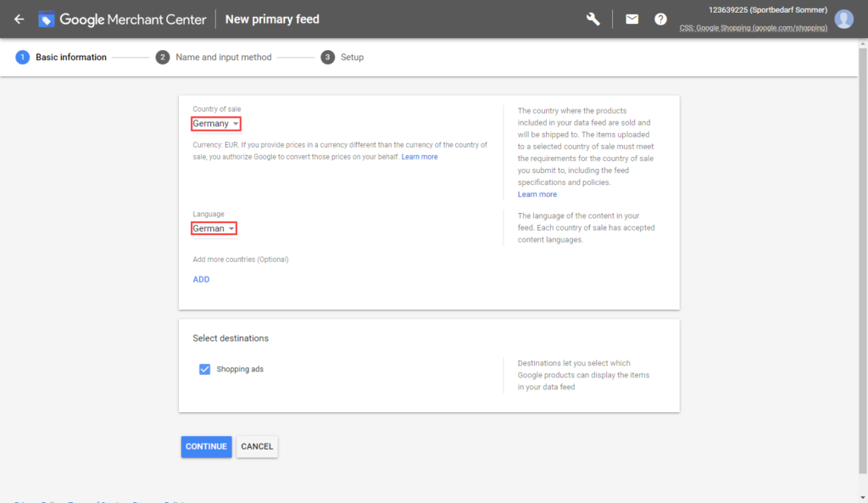Click the Google Merchant Center logo

click(x=47, y=19)
